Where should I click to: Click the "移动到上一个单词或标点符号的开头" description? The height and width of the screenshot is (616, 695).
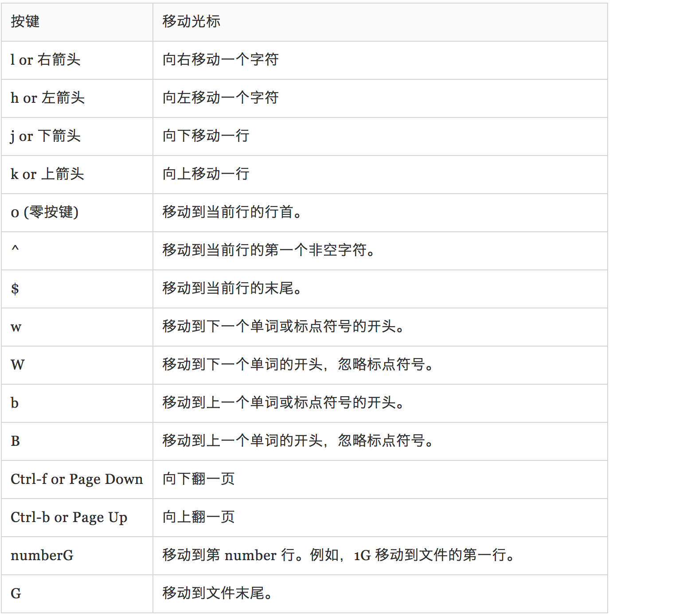pos(283,402)
